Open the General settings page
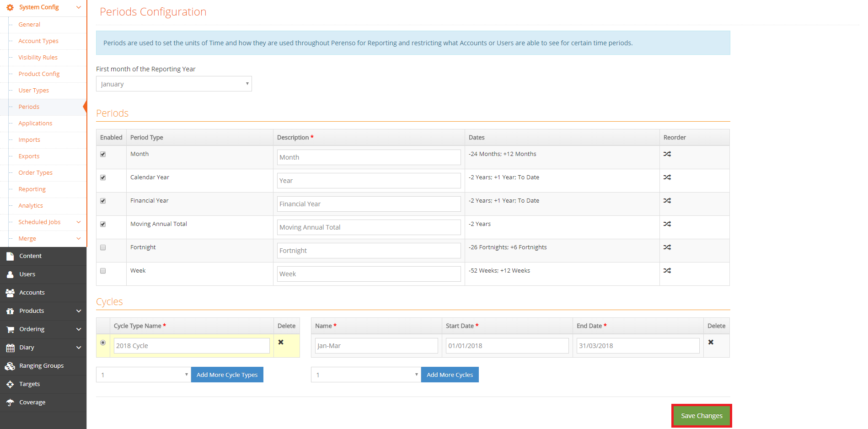The width and height of the screenshot is (868, 429). coord(29,25)
